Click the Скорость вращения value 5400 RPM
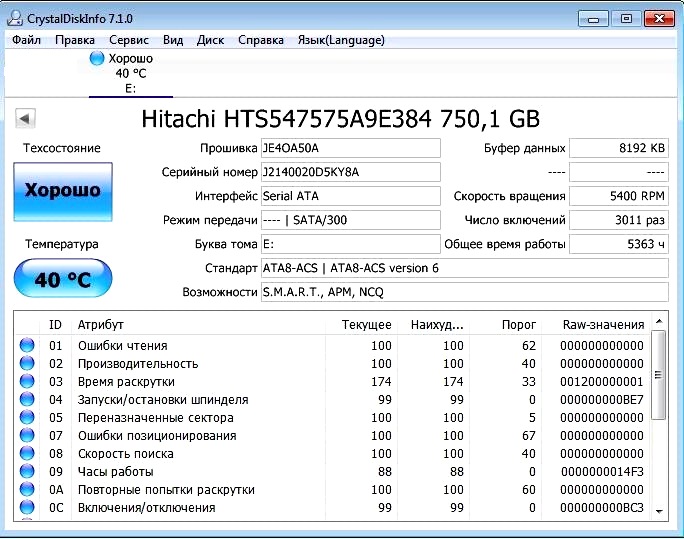The height and width of the screenshot is (539, 684). [x=619, y=196]
